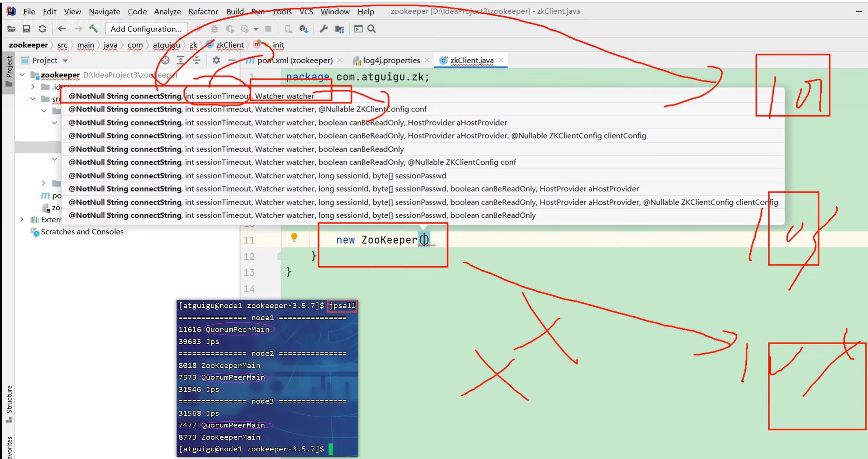The width and height of the screenshot is (868, 459).
Task: Click java in the breadcrumb bar
Action: [x=110, y=45]
